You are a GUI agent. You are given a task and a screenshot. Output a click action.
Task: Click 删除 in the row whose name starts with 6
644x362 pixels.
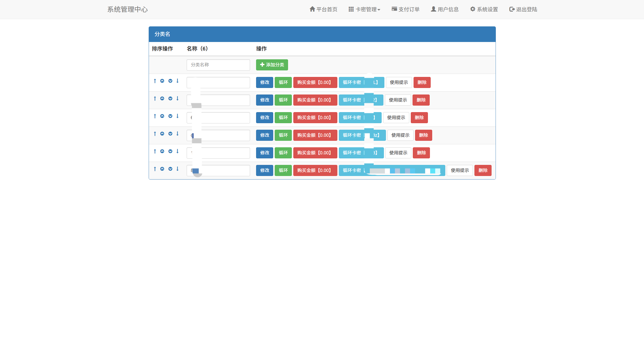419,118
